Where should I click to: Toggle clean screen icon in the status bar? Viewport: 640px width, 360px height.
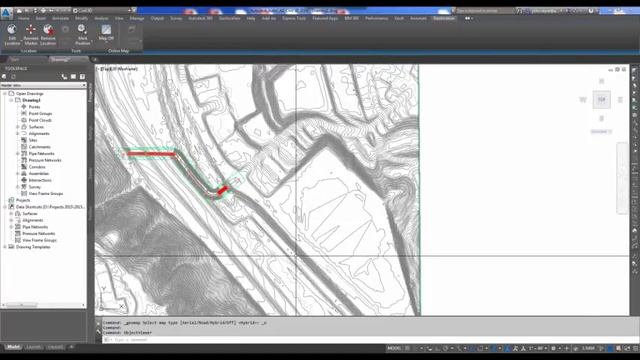point(627,349)
